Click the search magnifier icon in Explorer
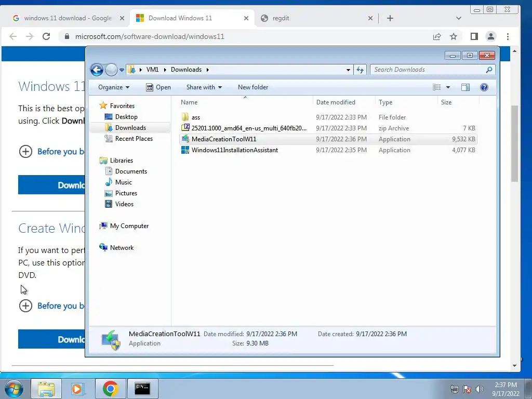532x399 pixels. point(489,70)
